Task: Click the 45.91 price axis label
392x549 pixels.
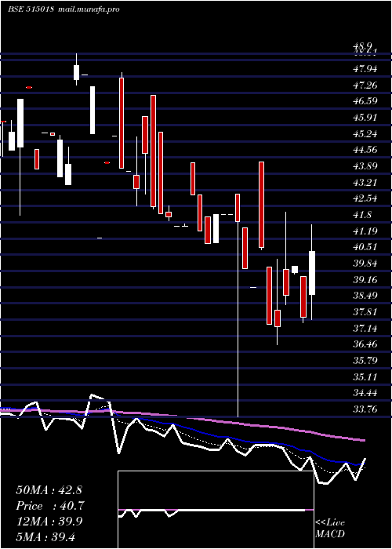Action: click(x=365, y=118)
